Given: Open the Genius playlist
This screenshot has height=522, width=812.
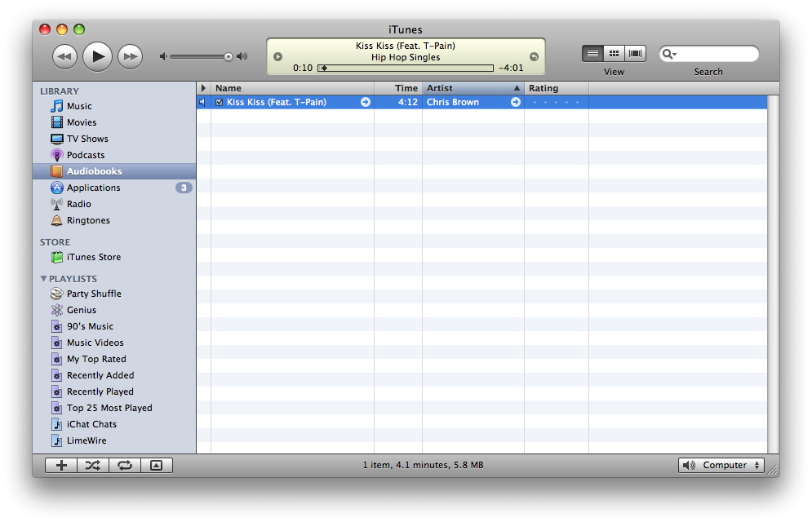Looking at the screenshot, I should coord(82,310).
